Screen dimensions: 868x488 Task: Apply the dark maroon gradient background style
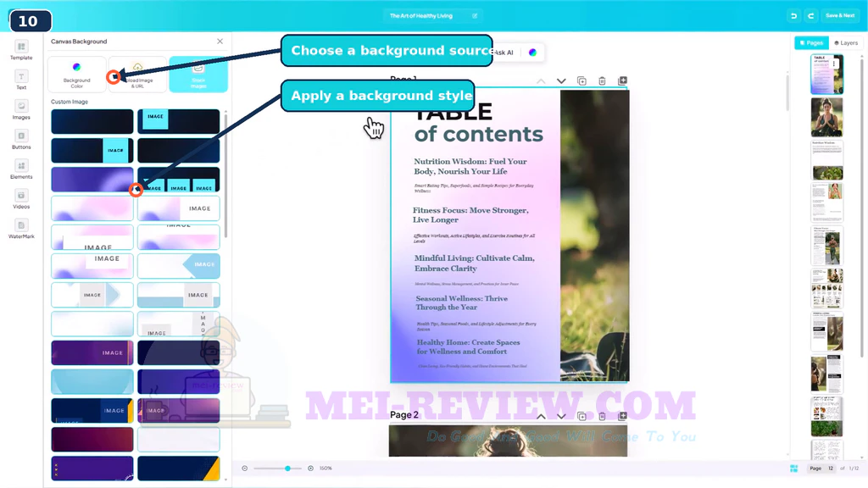92,440
